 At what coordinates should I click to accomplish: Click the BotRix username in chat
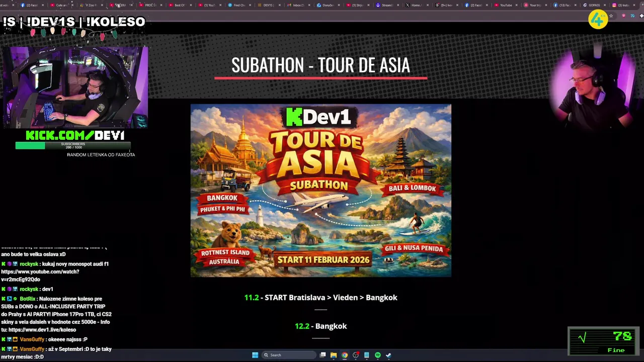27,299
